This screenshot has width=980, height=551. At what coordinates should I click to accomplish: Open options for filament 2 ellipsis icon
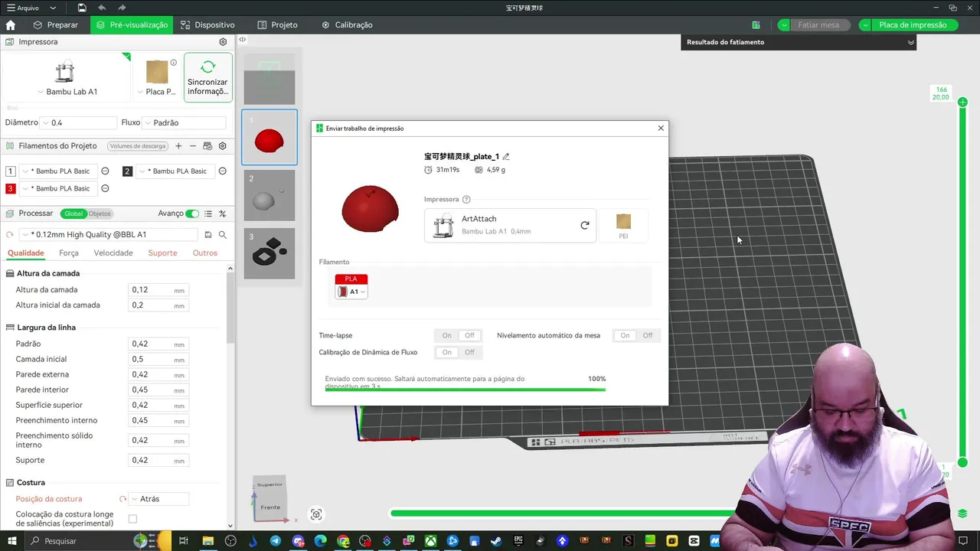tap(223, 171)
